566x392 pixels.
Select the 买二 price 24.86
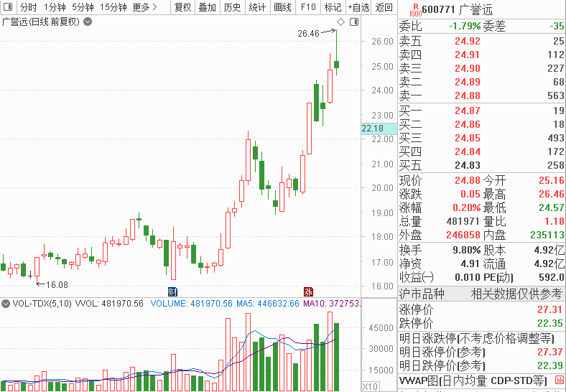point(468,124)
